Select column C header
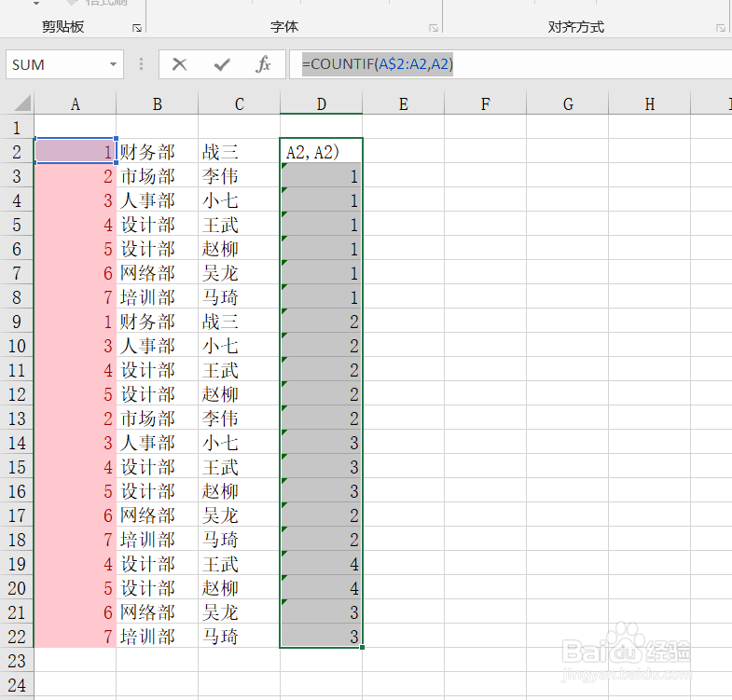Viewport: 732px width, 700px height. (x=239, y=103)
